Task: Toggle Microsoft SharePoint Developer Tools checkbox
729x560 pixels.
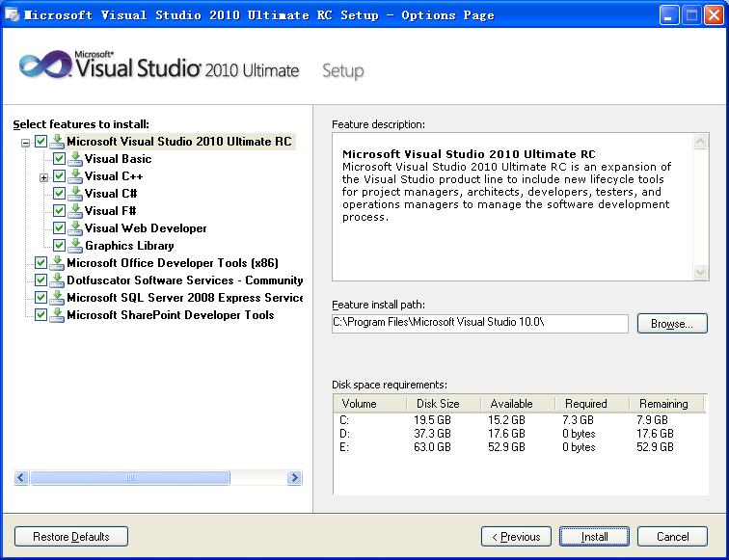Action: point(40,315)
